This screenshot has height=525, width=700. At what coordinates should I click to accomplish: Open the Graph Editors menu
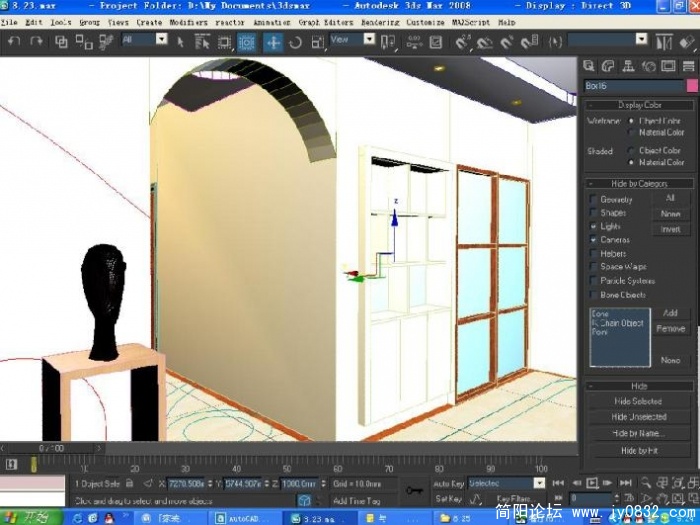pos(326,22)
